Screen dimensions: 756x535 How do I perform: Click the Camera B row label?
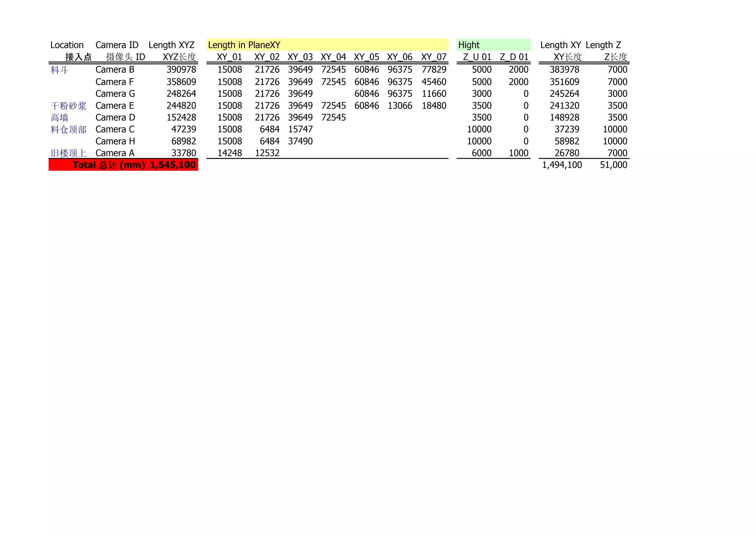[115, 69]
